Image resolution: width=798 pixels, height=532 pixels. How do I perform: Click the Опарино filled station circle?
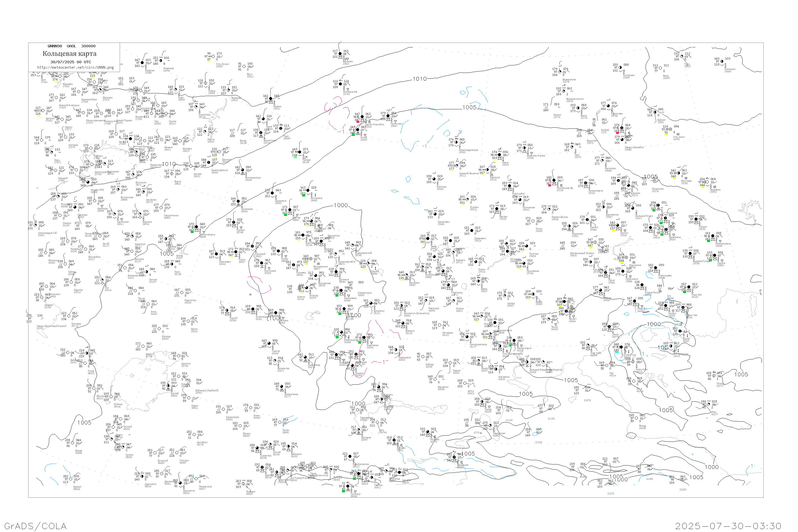pos(142,63)
